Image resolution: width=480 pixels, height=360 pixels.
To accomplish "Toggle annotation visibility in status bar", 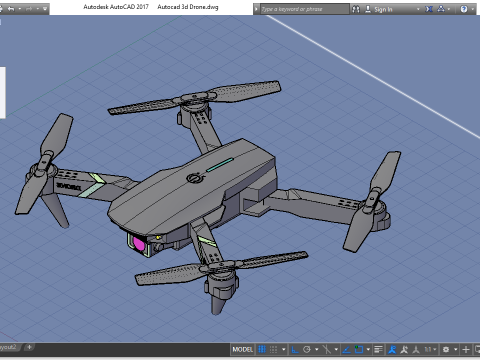I will (392, 349).
